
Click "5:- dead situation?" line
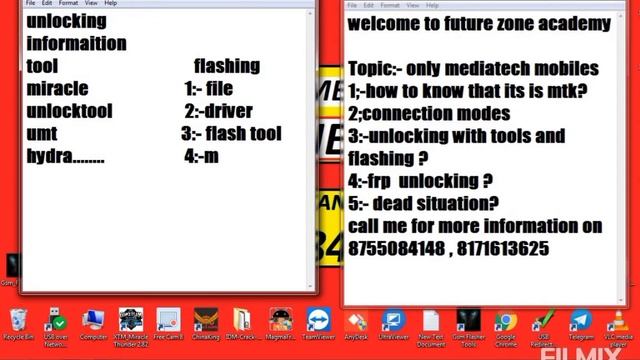423,203
